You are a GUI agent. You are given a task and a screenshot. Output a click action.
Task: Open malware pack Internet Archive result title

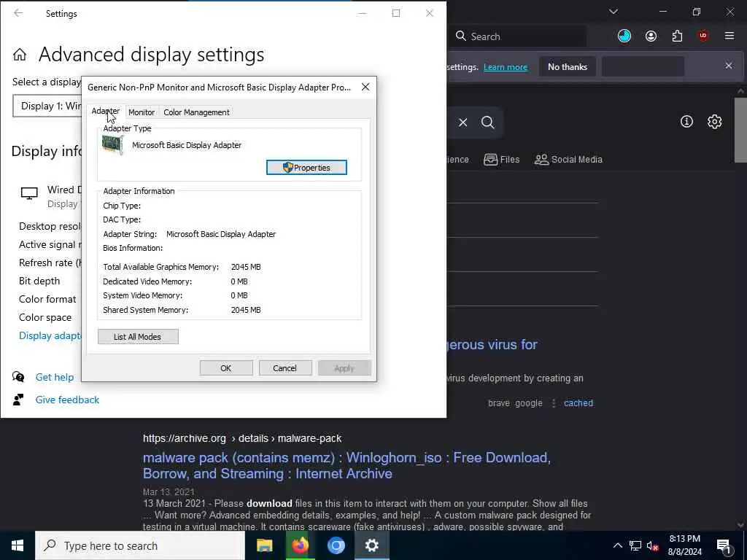tap(347, 466)
